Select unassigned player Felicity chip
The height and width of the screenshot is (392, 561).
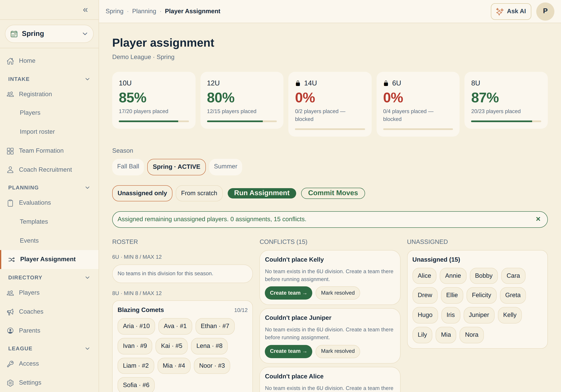(x=481, y=295)
